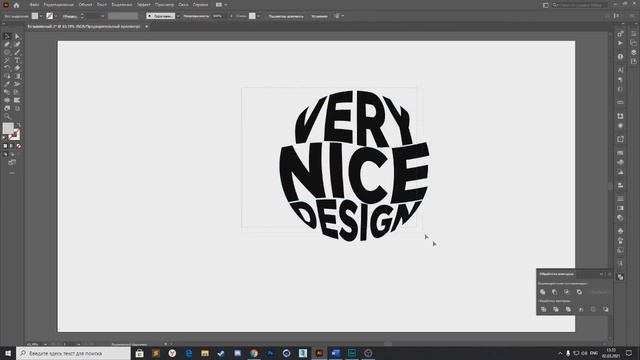Click the Change Screen Mode icon
The height and width of the screenshot is (360, 640).
12,162
